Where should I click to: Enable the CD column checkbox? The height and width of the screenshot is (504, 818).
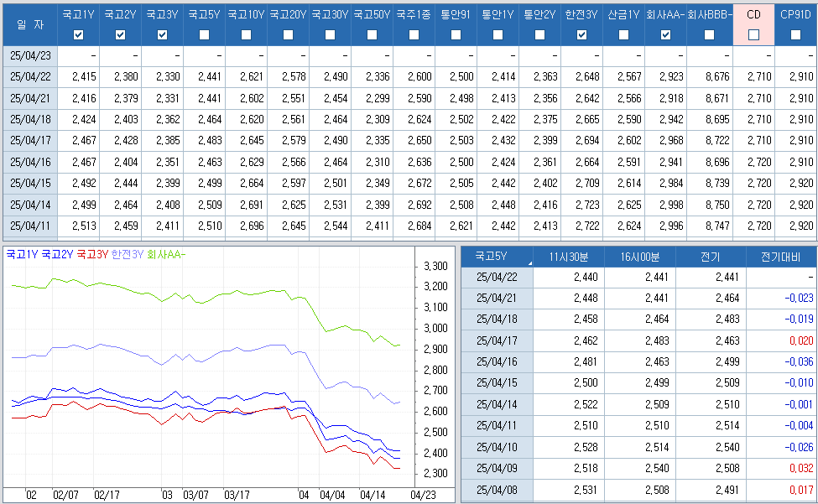tap(753, 34)
